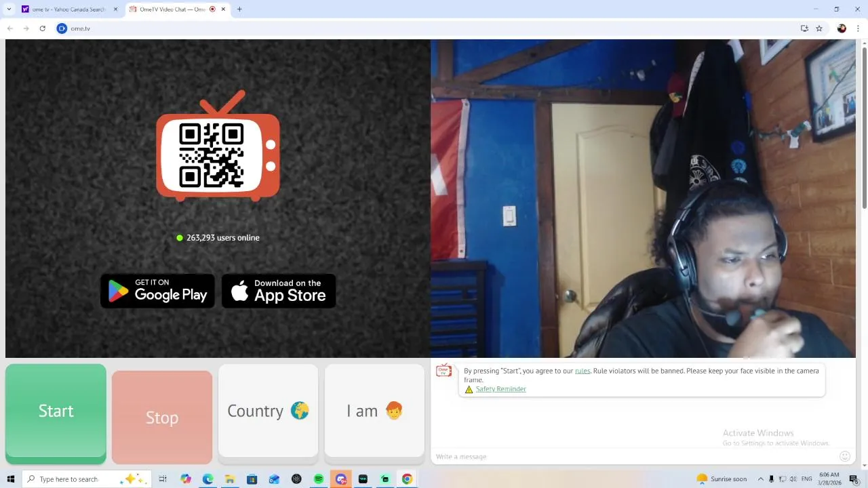Click the install app icon in address bar
The image size is (868, 488).
pyautogui.click(x=804, y=28)
